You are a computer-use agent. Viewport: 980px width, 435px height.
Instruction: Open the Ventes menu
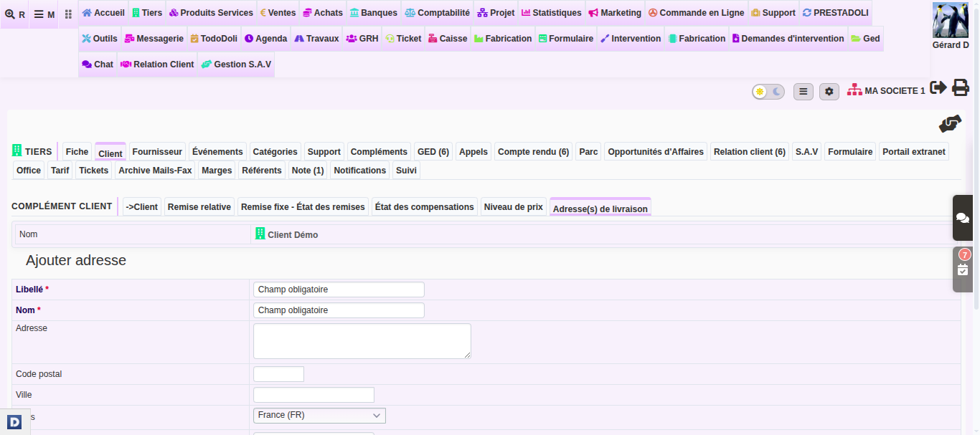[x=278, y=13]
